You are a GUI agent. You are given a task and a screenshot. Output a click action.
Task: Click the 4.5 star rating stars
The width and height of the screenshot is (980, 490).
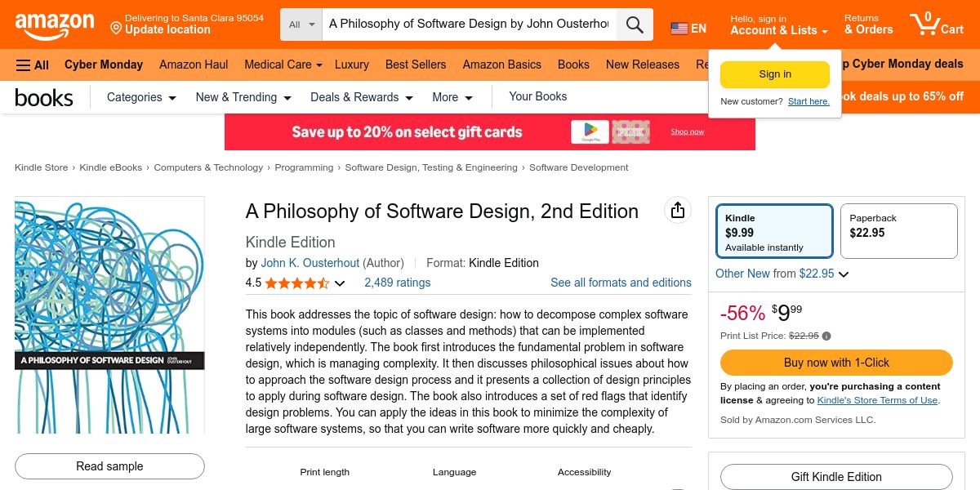(297, 283)
